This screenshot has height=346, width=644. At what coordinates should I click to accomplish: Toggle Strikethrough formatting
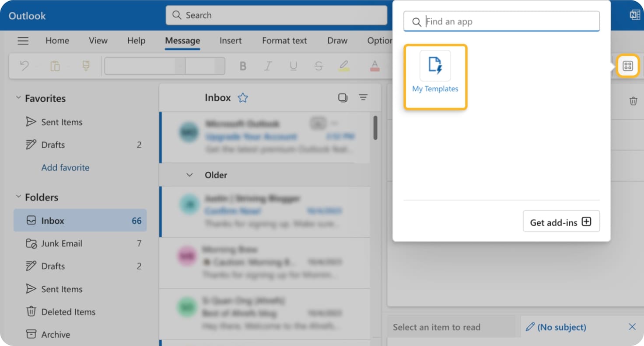tap(318, 66)
